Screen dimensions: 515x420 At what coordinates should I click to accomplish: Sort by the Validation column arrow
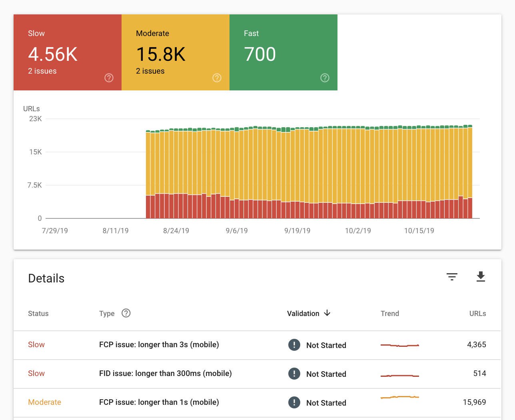click(327, 313)
